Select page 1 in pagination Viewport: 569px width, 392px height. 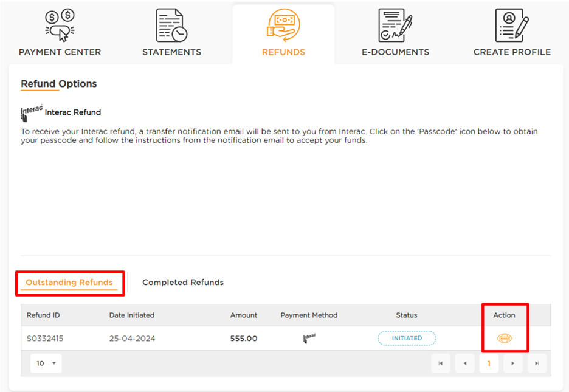(x=489, y=363)
